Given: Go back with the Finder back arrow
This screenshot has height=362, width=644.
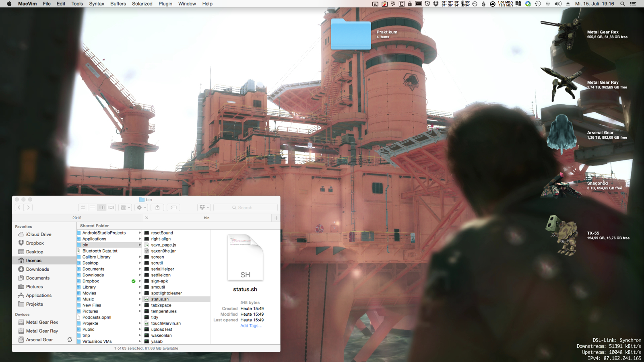Looking at the screenshot, I should (19, 208).
